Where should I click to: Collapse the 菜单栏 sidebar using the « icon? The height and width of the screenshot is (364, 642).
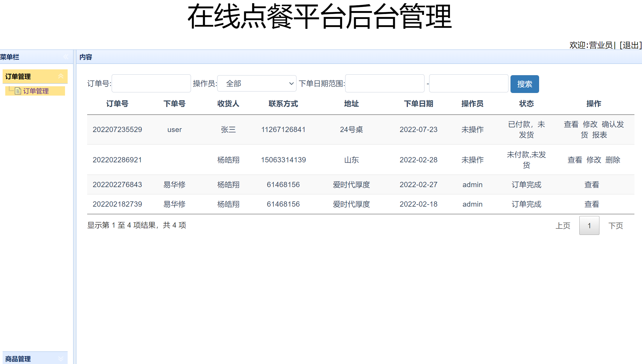click(66, 57)
